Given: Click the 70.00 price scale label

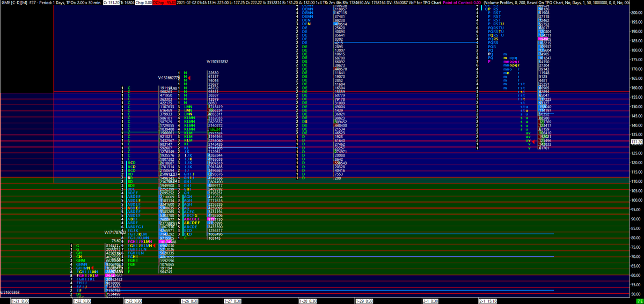Looking at the screenshot, I should point(637,256).
